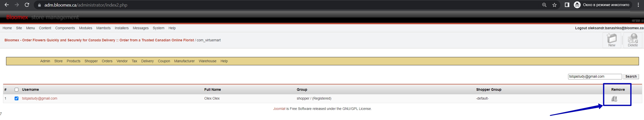This screenshot has height=120, width=644.
Task: Click Logout oleksandr.banashko link
Action: 609,28
